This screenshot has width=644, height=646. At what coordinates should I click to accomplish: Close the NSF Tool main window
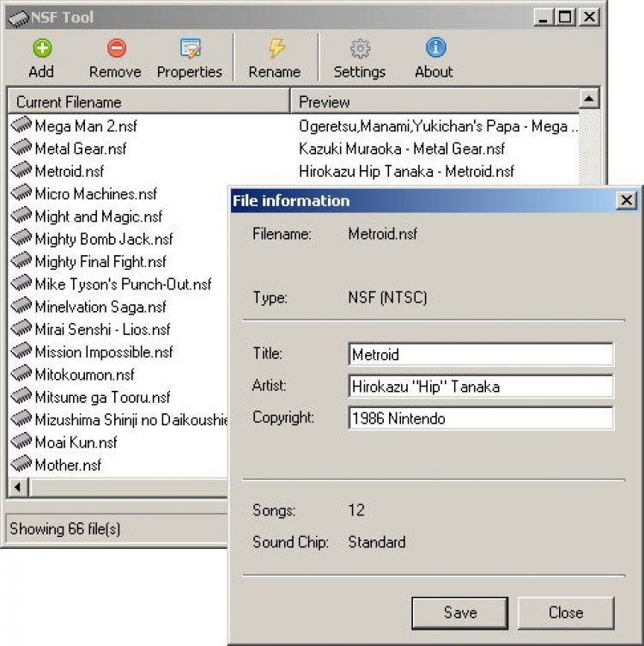[589, 17]
